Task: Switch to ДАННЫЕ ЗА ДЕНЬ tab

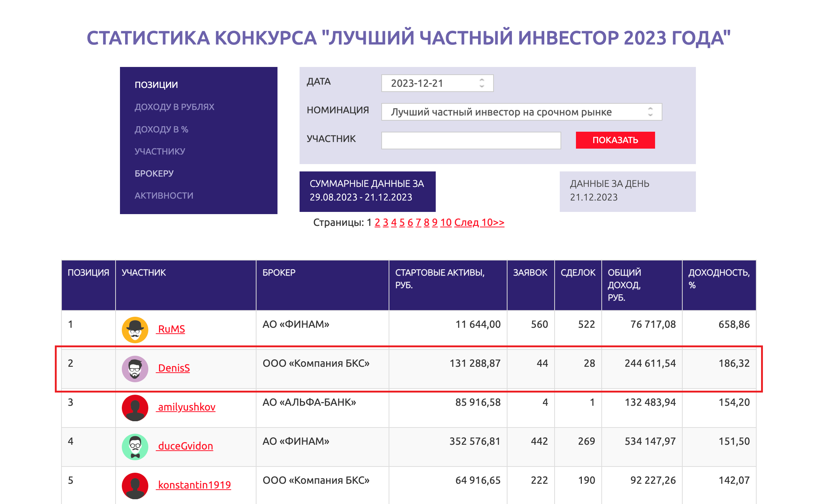Action: pyautogui.click(x=627, y=191)
